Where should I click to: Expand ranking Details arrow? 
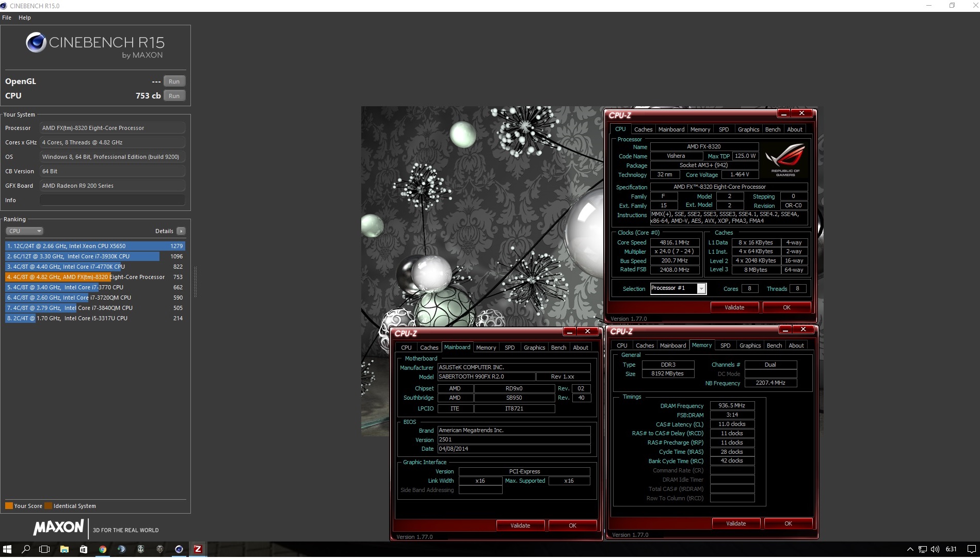coord(181,231)
